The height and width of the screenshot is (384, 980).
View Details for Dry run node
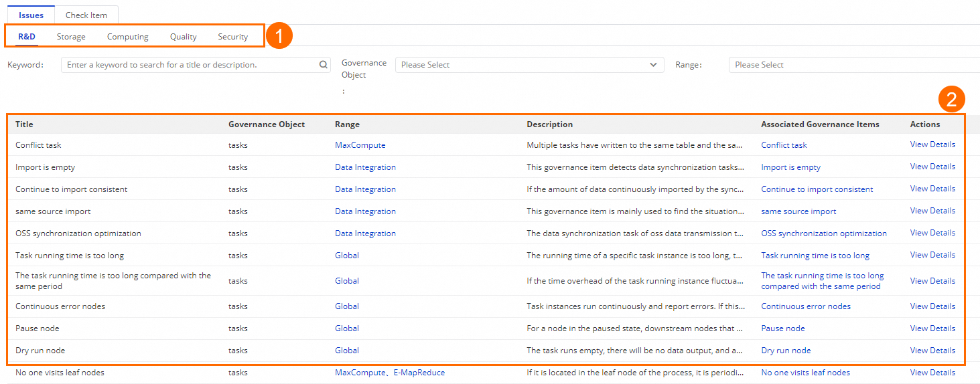pos(932,351)
